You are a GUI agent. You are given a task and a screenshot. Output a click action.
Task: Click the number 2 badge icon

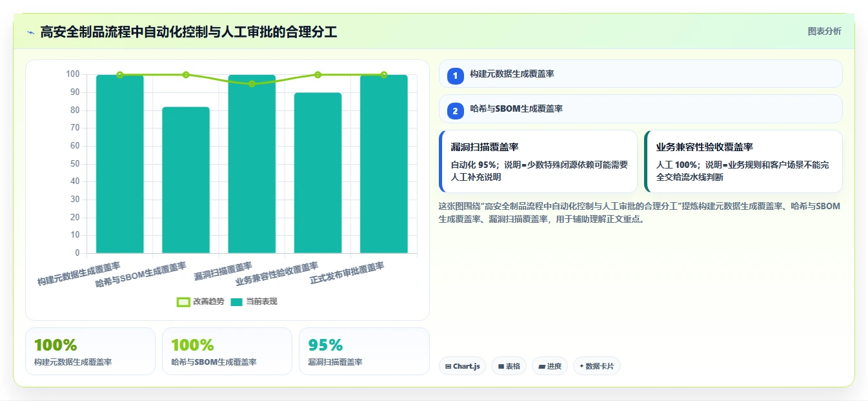[x=456, y=110]
